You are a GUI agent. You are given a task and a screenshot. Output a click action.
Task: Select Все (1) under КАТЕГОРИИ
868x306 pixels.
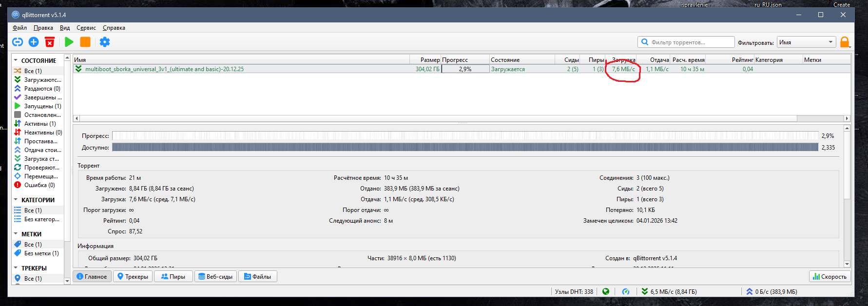point(38,210)
